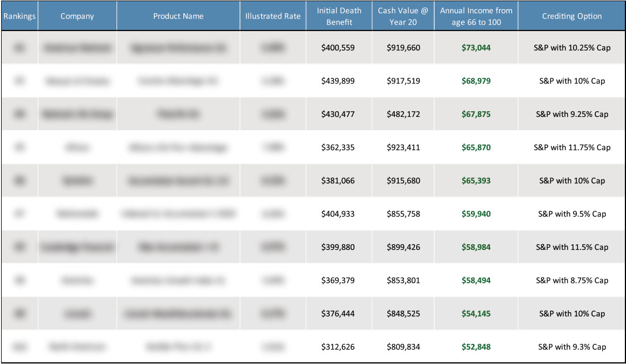Click the S&P with 11.75% Cap cell

[571, 147]
